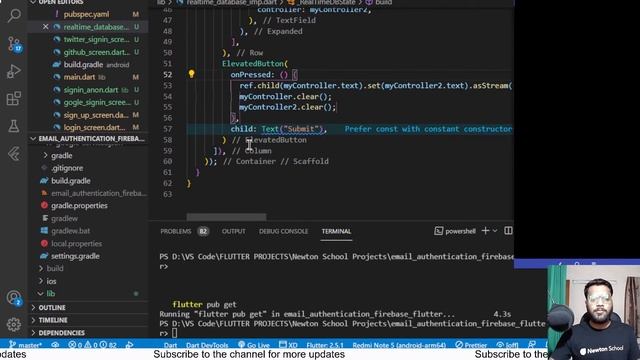Open pubspec.yaml in open editors

(86, 14)
